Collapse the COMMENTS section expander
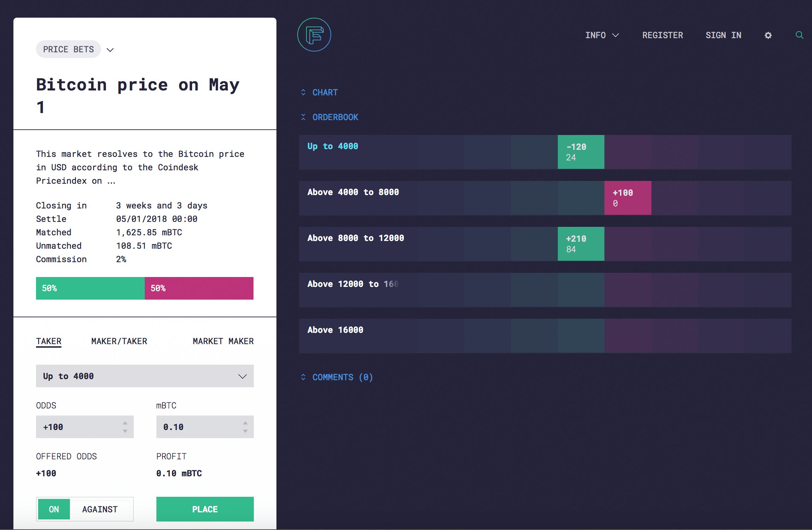Screen dimensions: 812x530 point(303,377)
